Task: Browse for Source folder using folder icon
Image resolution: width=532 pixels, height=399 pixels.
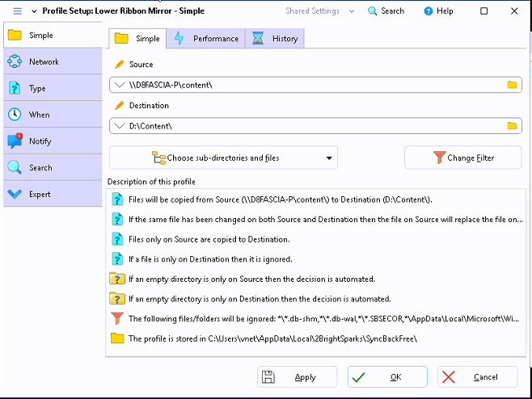Action: point(512,85)
